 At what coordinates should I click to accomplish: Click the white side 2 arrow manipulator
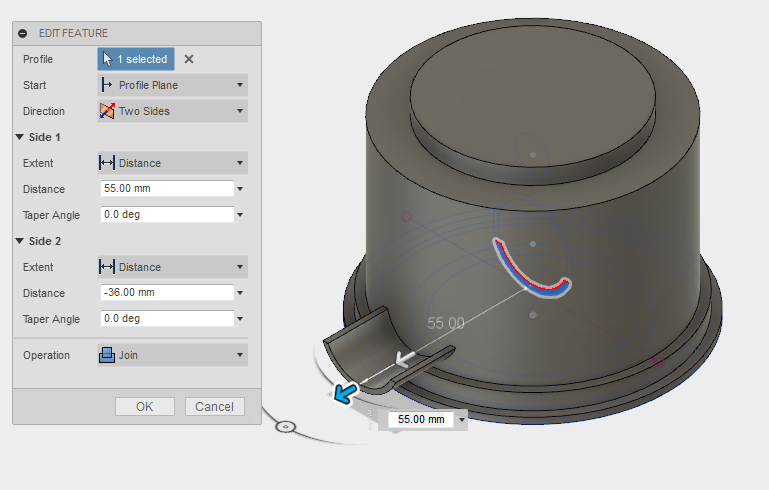pyautogui.click(x=405, y=359)
